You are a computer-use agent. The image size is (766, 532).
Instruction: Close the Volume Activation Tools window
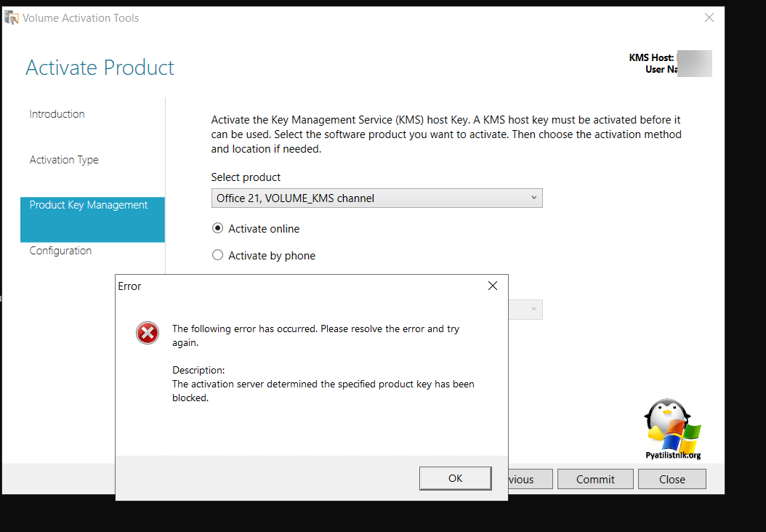(x=709, y=17)
